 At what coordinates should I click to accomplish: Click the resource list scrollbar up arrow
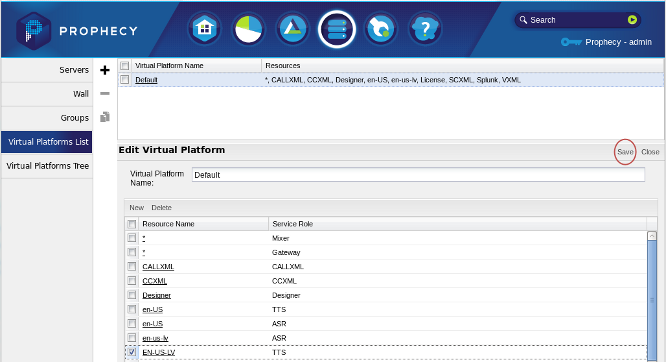click(x=652, y=236)
